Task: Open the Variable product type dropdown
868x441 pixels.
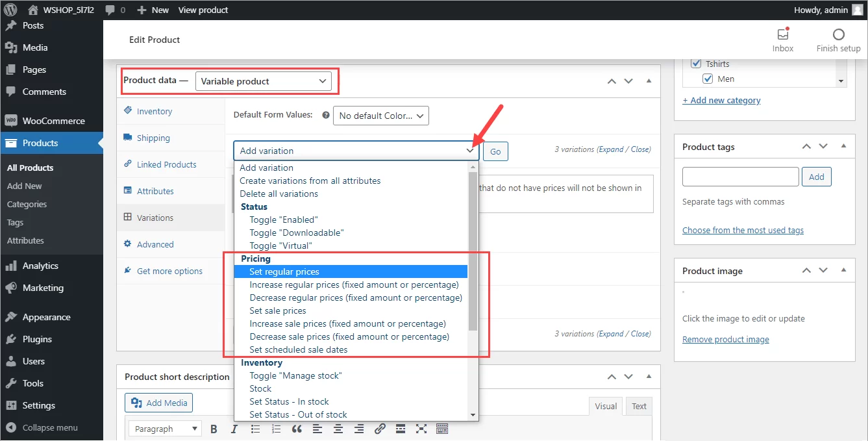Action: [x=263, y=81]
